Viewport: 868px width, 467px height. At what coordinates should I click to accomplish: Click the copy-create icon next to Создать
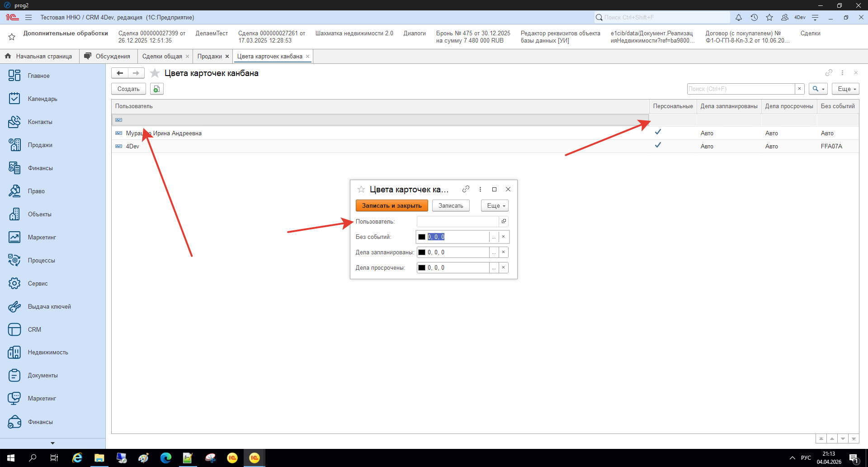click(x=156, y=89)
